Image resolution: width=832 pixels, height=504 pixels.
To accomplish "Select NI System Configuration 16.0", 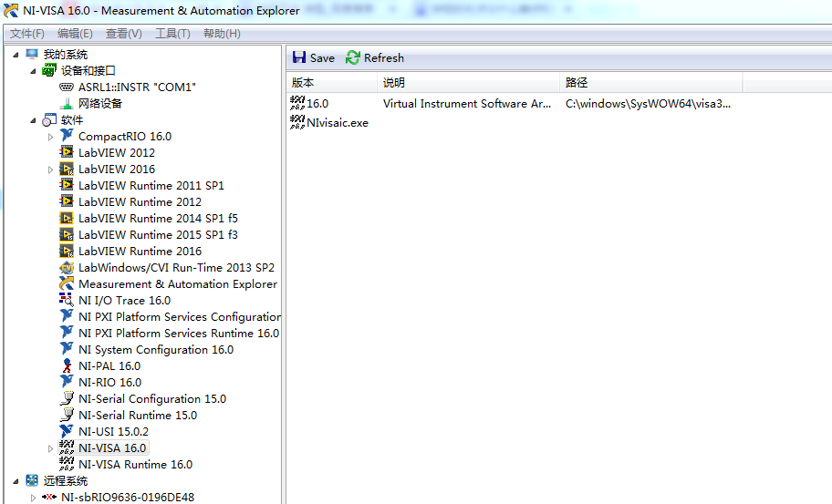I will pos(156,350).
